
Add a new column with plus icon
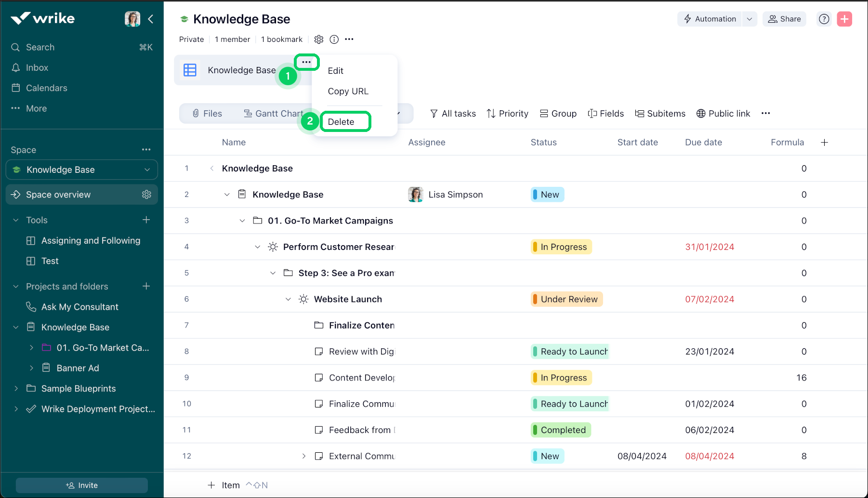tap(824, 143)
